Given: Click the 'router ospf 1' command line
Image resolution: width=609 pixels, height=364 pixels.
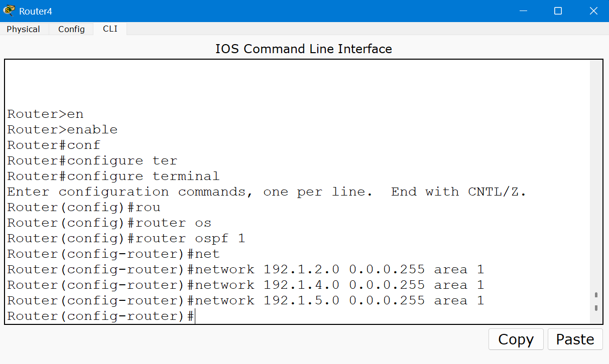Looking at the screenshot, I should click(x=126, y=238).
